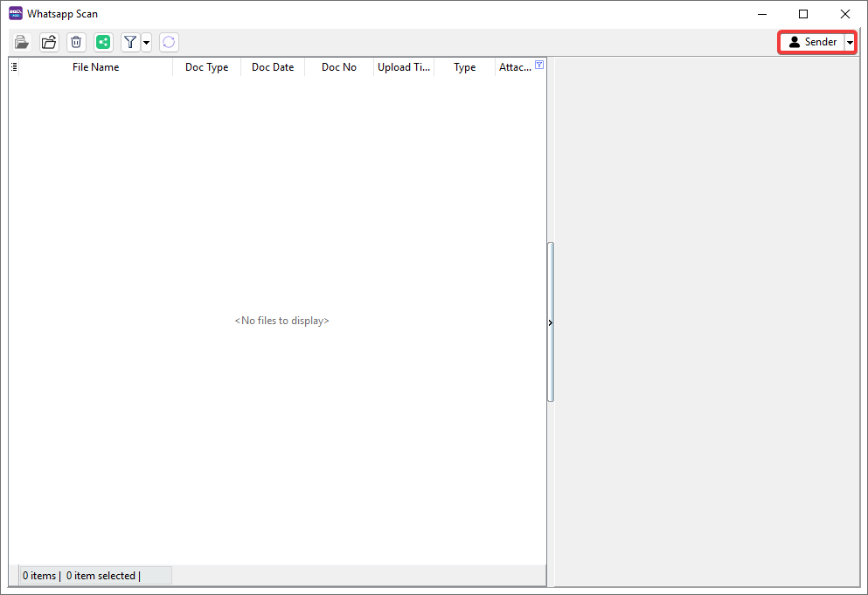Click the Sender button

point(812,42)
